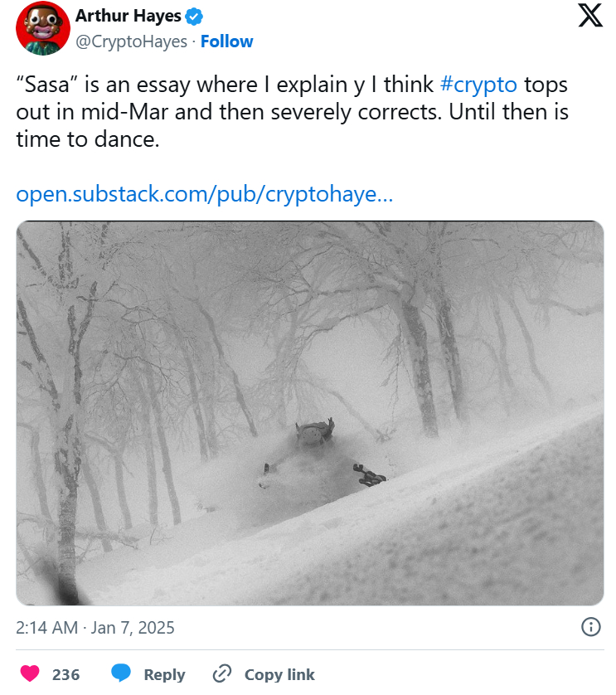Click the 236 likes count
Screen dimensions: 616x695
pyautogui.click(x=65, y=674)
